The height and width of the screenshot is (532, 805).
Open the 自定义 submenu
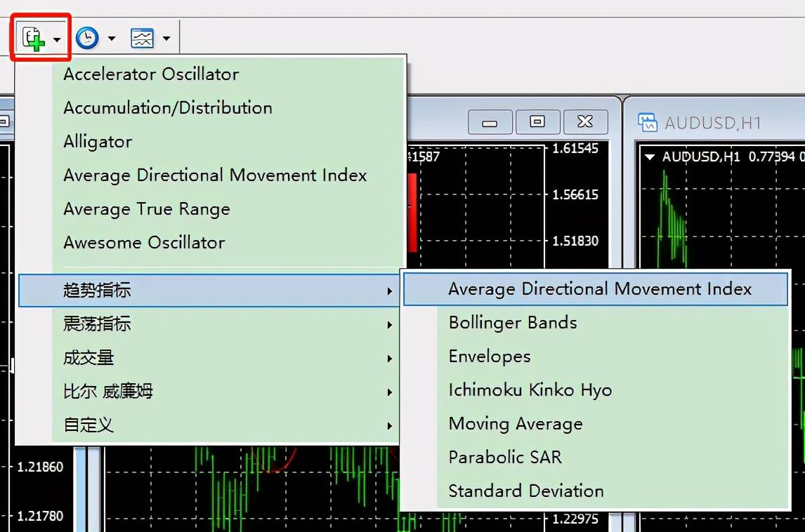[89, 425]
